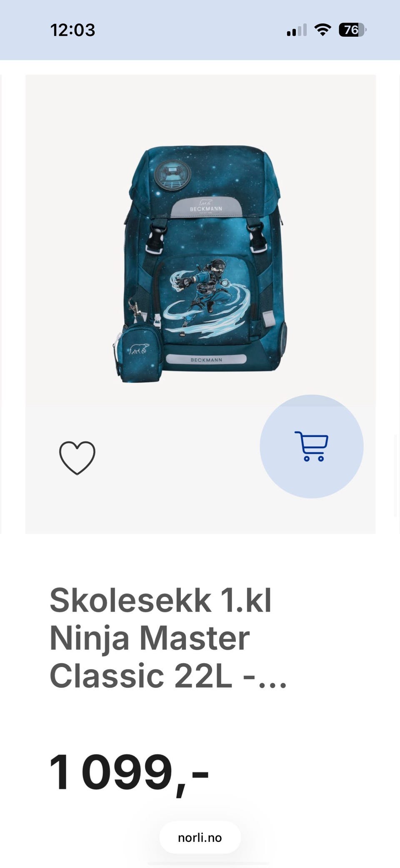Tap the blue shopping cart button
This screenshot has width=400, height=868.
point(312,446)
